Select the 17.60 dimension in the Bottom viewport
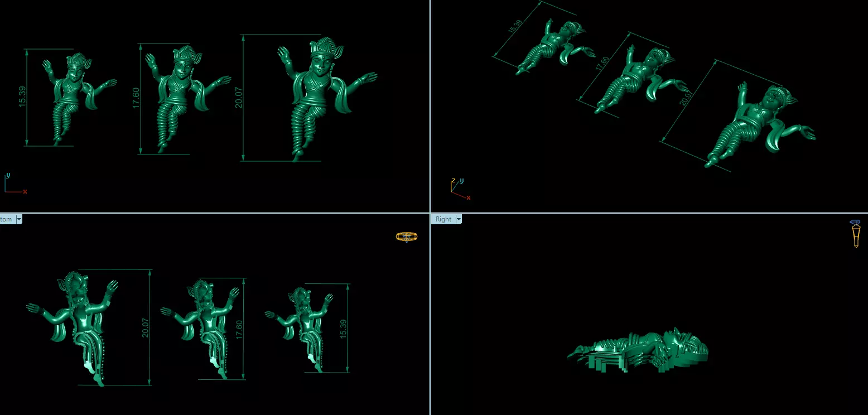868x415 pixels. 240,330
